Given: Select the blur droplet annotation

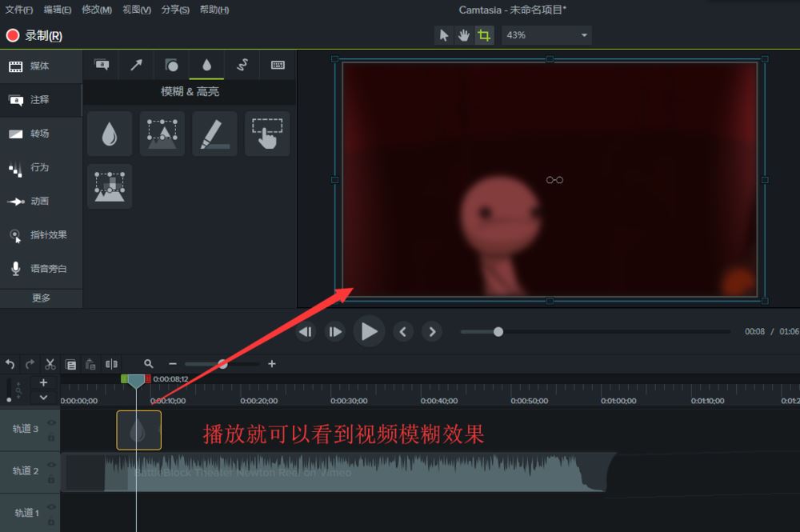Looking at the screenshot, I should (110, 134).
